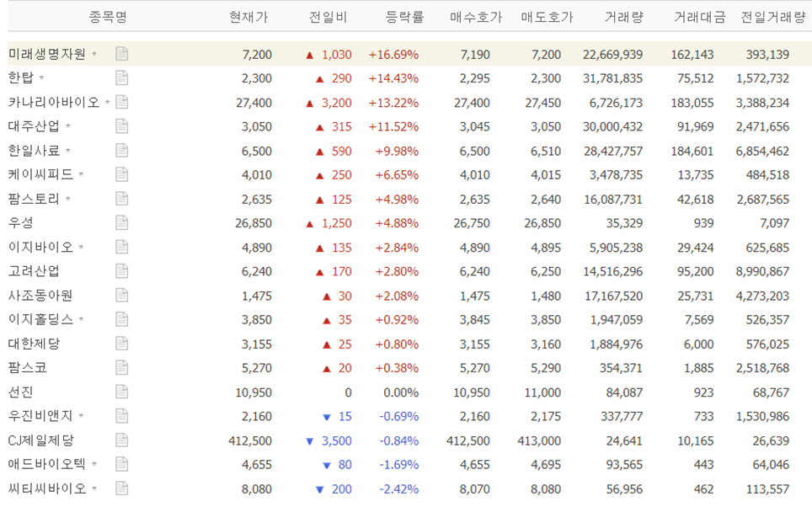Select the 183,055 trading value cell

[692, 103]
